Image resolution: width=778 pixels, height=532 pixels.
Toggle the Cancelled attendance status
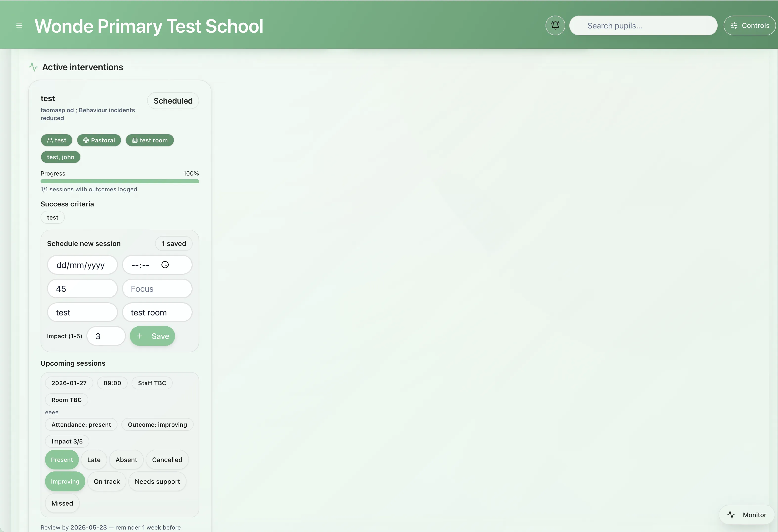click(167, 459)
